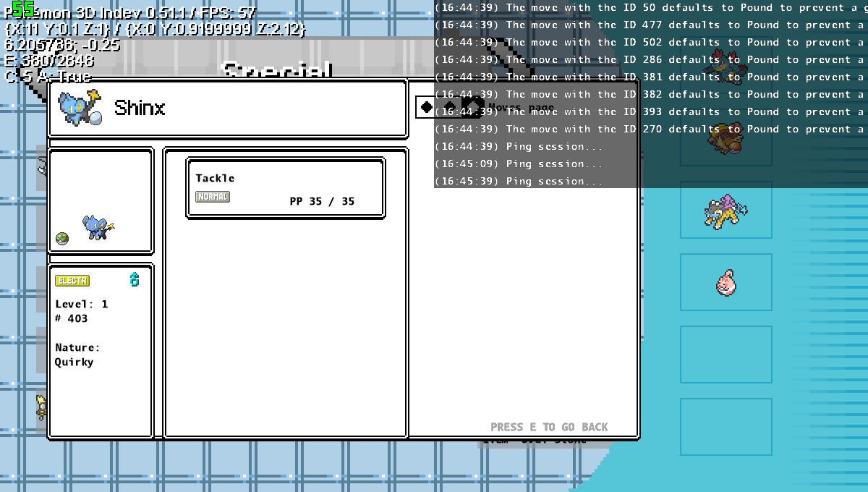Image resolution: width=868 pixels, height=492 pixels.
Task: Select the Raikou party slot
Action: pos(726,211)
